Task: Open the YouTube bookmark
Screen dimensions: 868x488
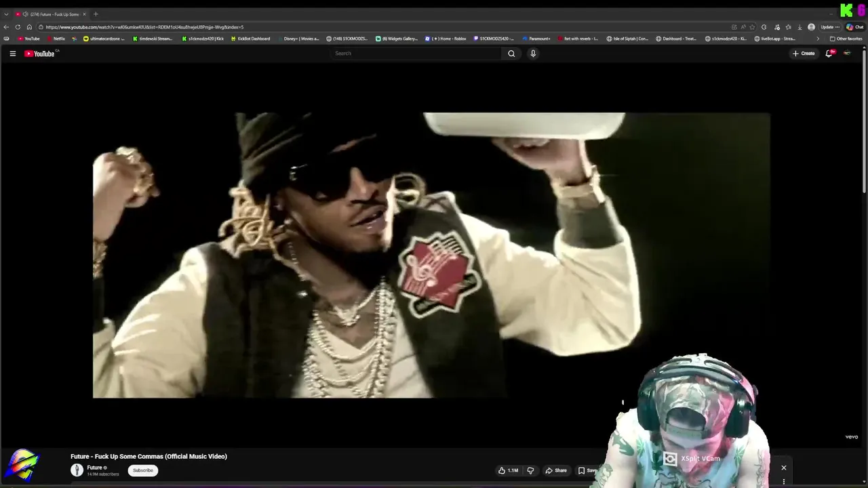Action: [28, 39]
